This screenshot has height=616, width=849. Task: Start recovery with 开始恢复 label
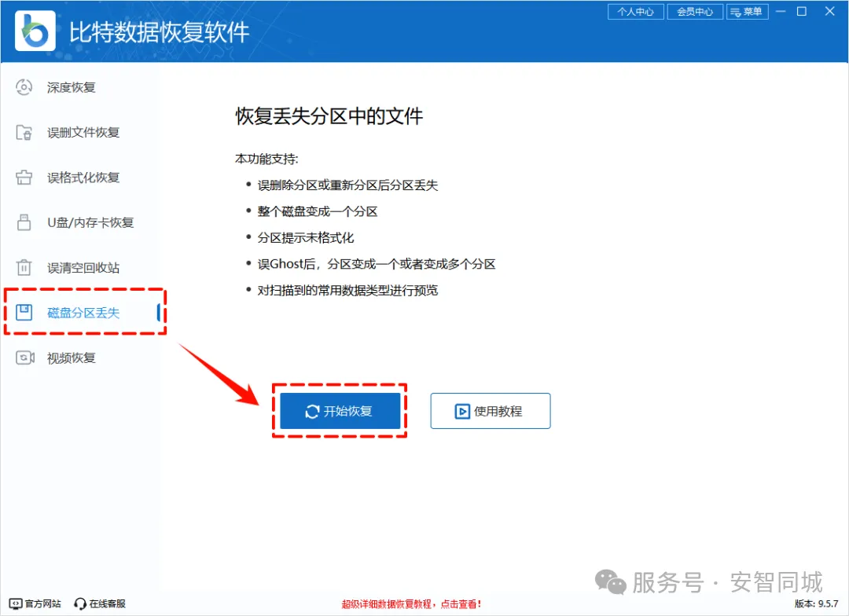point(347,412)
